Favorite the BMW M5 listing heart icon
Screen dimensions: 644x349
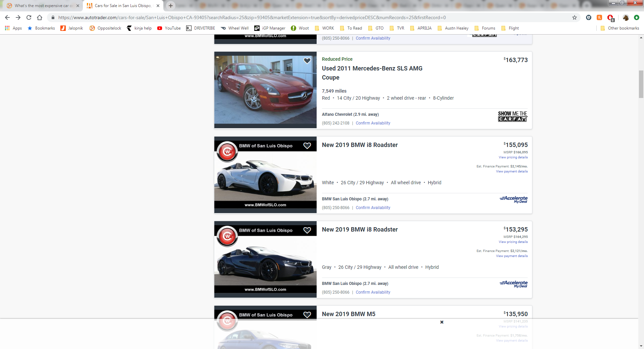coord(307,315)
